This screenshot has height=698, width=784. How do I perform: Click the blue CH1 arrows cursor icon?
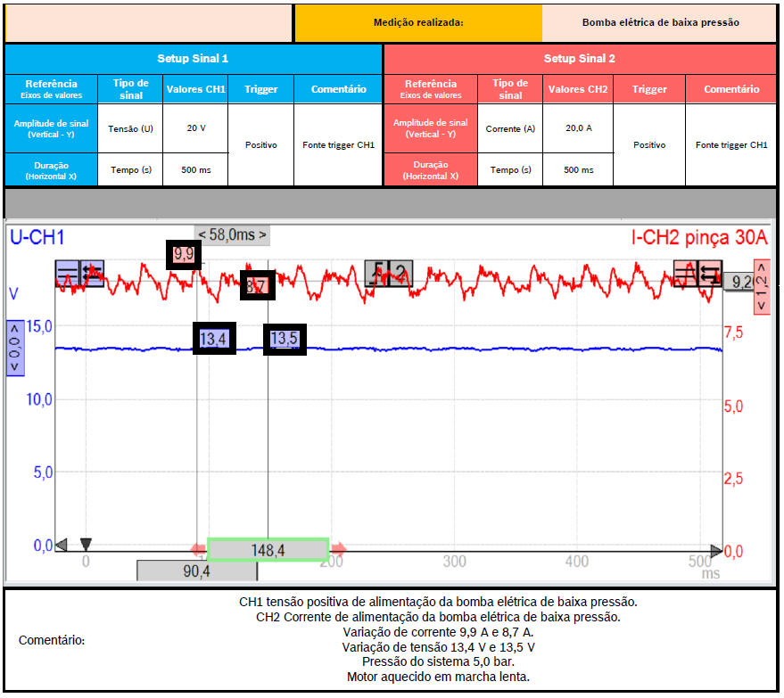pos(92,273)
